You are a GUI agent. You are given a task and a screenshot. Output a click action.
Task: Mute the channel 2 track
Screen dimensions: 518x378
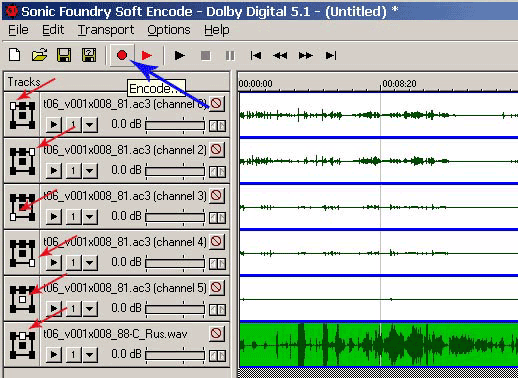(216, 149)
